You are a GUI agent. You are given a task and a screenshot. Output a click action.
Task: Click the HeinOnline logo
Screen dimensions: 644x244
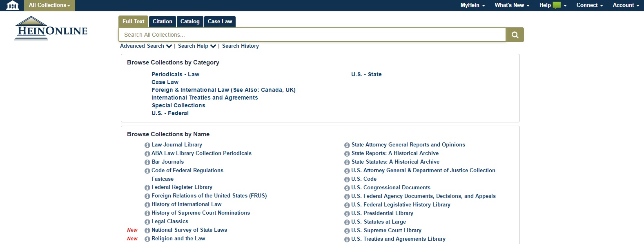pos(51,28)
